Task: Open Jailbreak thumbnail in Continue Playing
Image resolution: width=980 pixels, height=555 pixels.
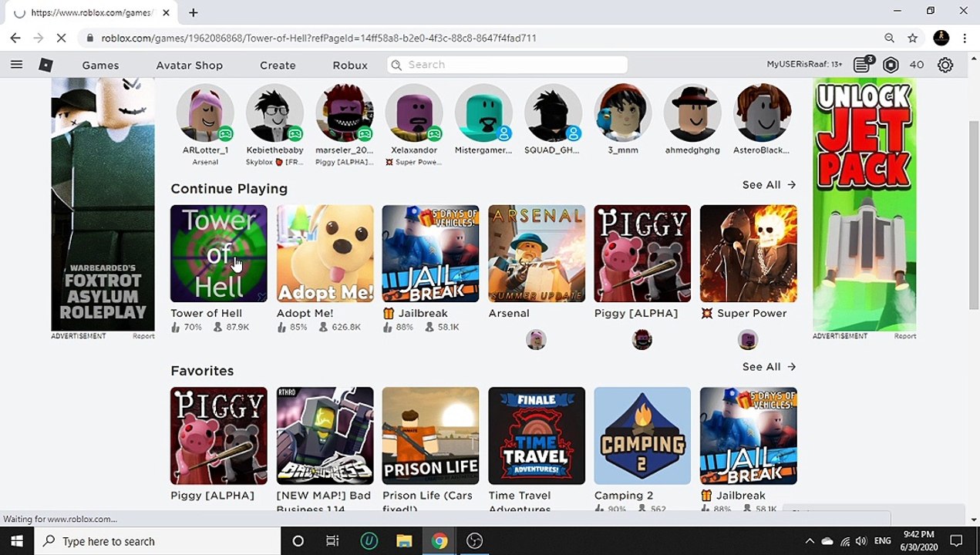Action: click(x=430, y=254)
